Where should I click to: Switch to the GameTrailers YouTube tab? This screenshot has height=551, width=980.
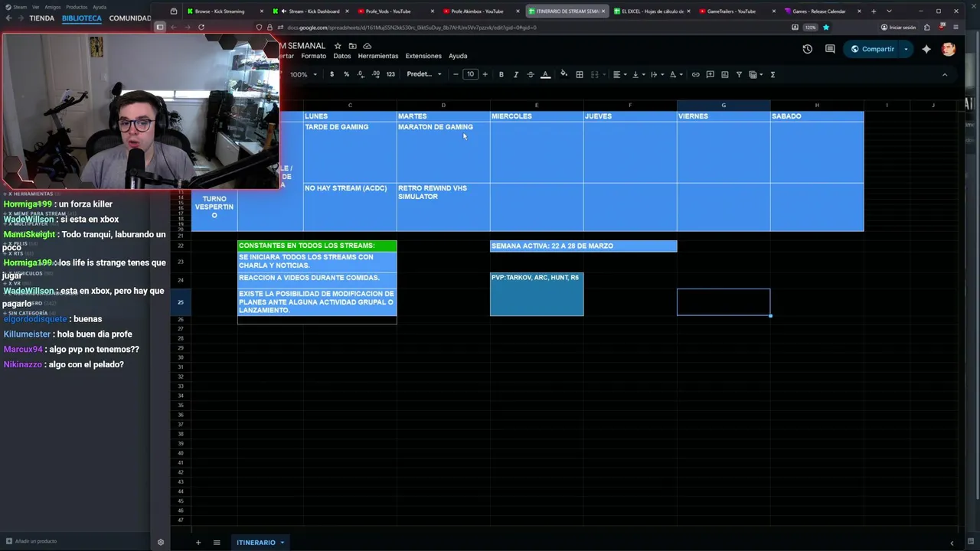pos(730,11)
